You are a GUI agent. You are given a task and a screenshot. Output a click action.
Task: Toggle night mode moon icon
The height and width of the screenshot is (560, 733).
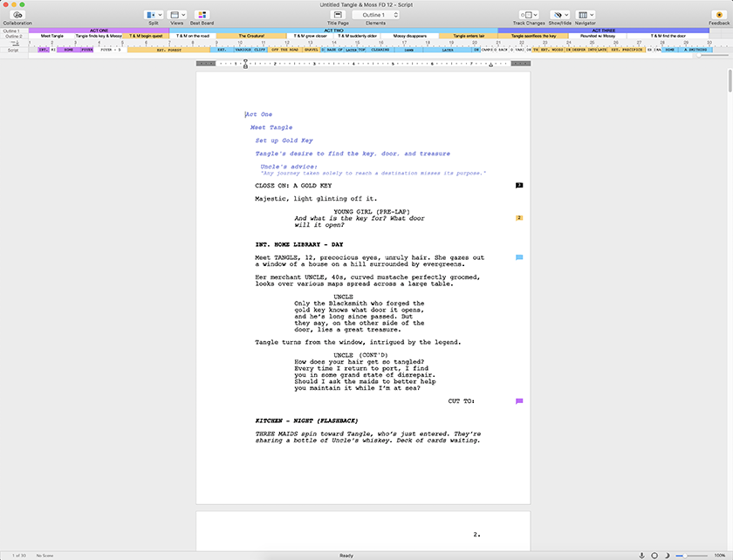tap(668, 555)
